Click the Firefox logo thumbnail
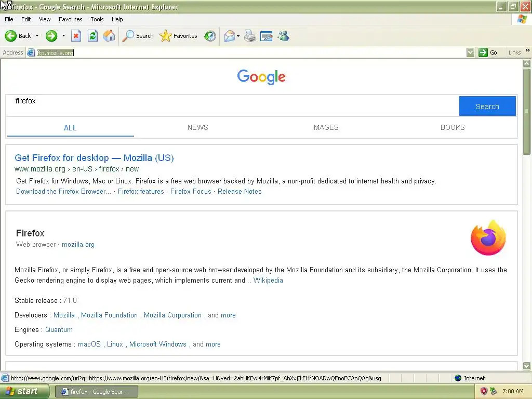This screenshot has height=399, width=532. tap(488, 238)
